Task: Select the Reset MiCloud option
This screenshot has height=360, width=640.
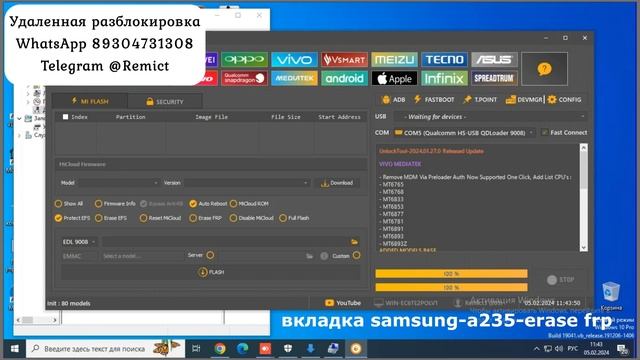Action: point(160,218)
